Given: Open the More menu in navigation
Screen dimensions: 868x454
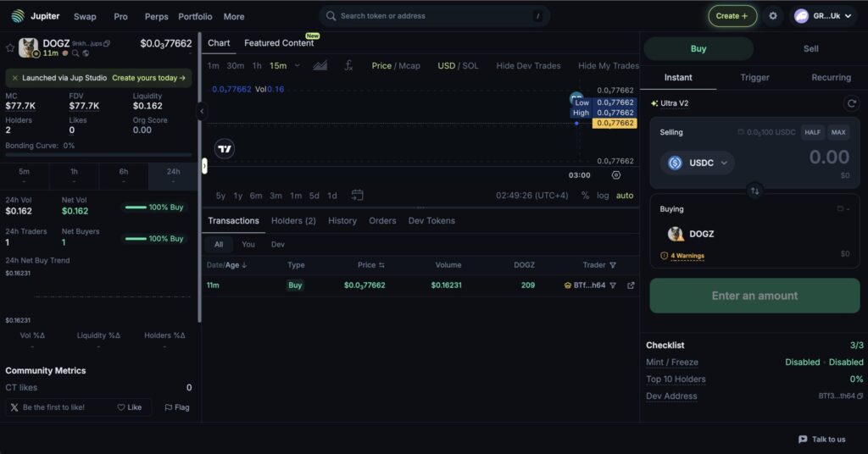Looking at the screenshot, I should click(234, 17).
